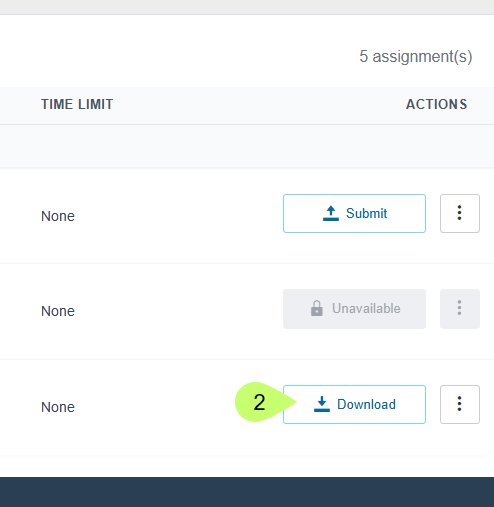The width and height of the screenshot is (494, 507).
Task: Click the greyed-out Unavailable button
Action: click(x=354, y=309)
